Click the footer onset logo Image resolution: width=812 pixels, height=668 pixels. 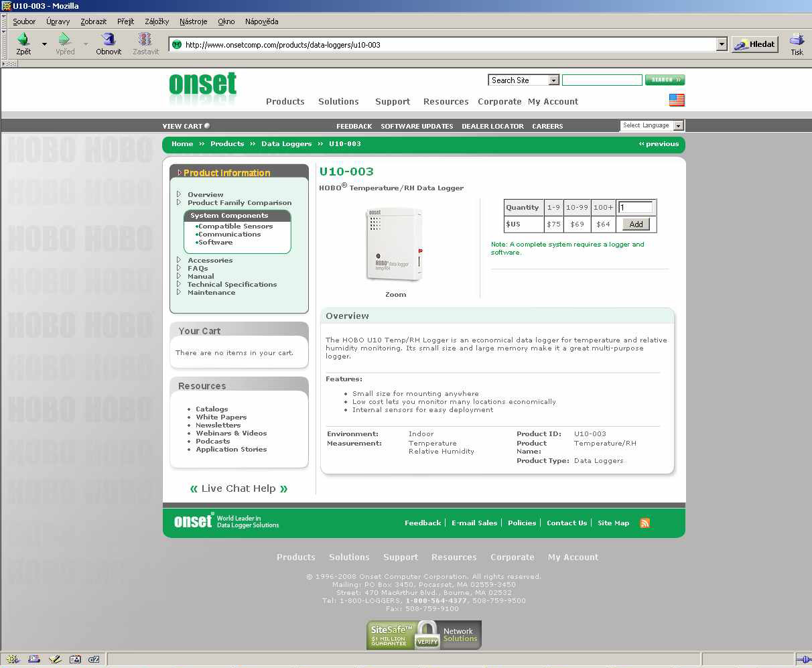pyautogui.click(x=194, y=521)
